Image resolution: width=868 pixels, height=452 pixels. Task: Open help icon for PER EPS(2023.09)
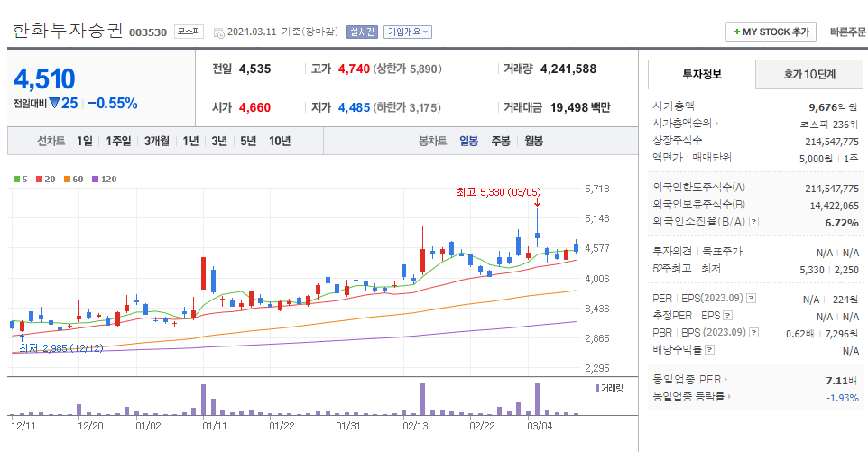point(751,299)
